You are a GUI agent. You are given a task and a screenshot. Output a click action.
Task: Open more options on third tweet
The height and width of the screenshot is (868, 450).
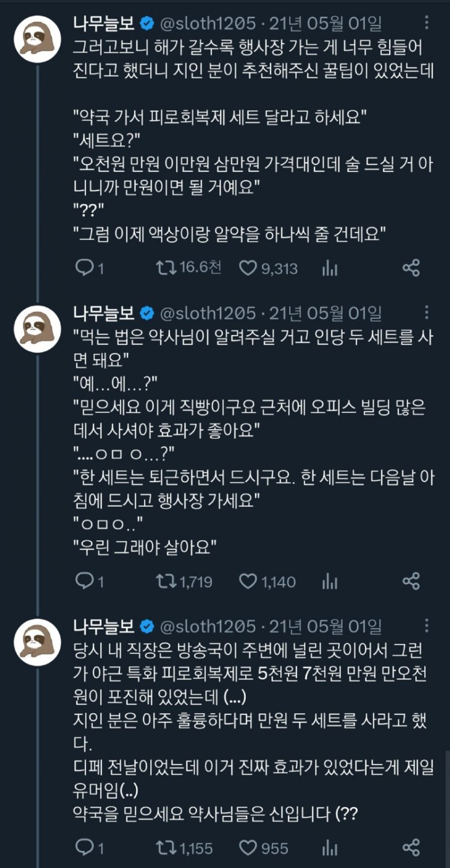(427, 626)
